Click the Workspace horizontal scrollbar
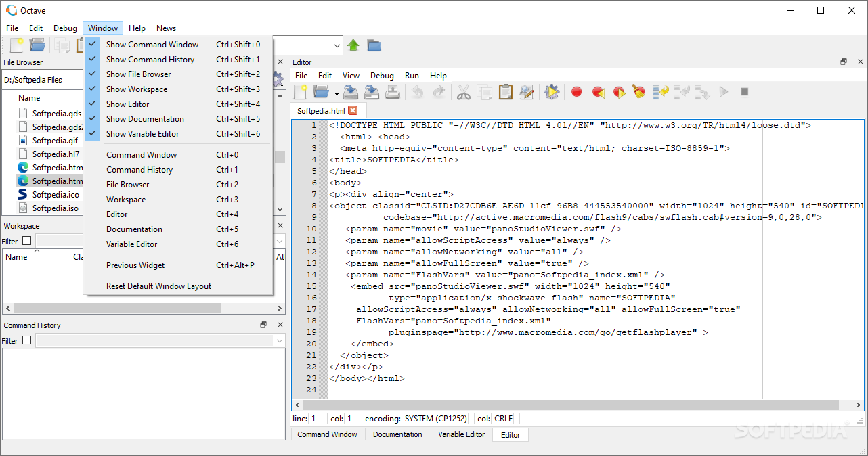Screen dimensions: 868x456 coord(118,308)
